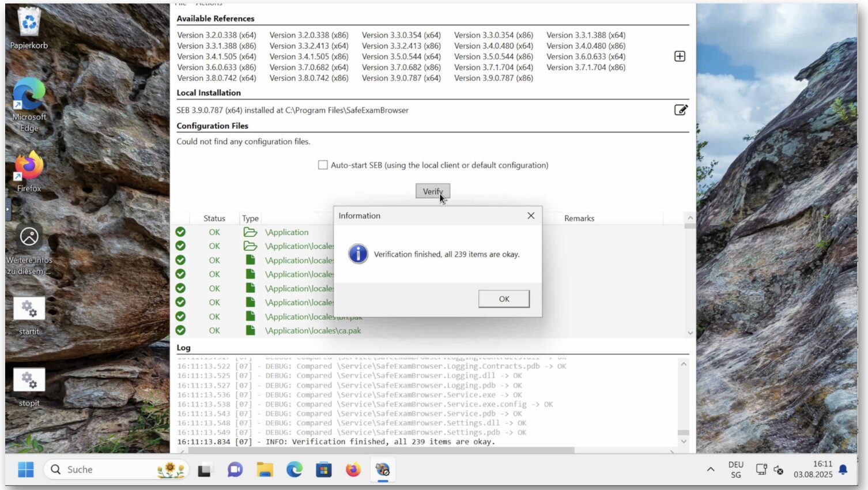
Task: Click the folder icon of \Application row
Action: pyautogui.click(x=250, y=232)
